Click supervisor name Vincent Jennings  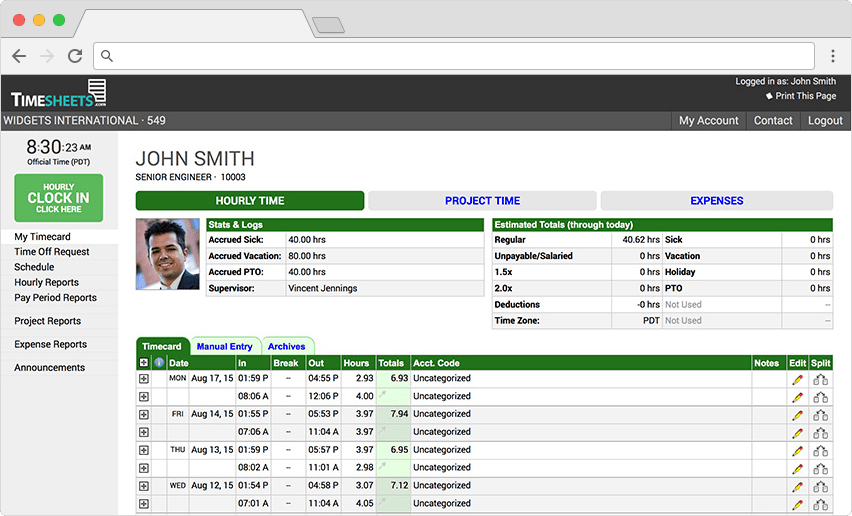click(323, 288)
